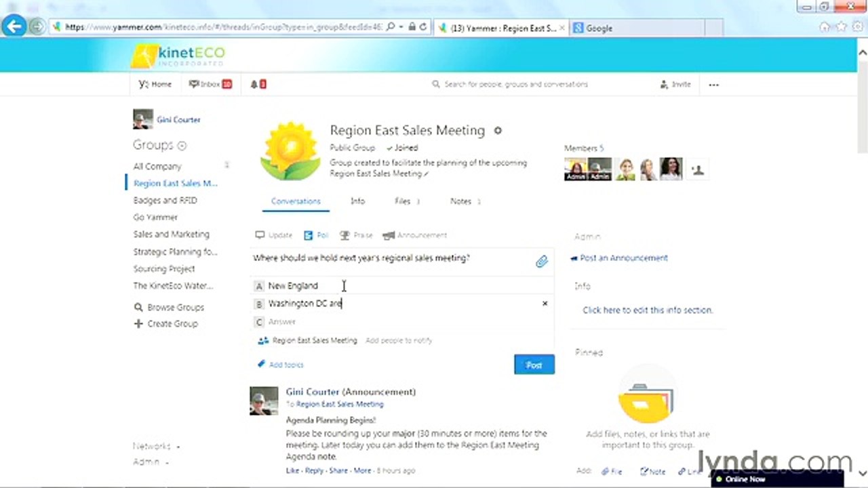Like the Agenda Planning announcement
Viewport: 868px width, 488px height.
tap(292, 470)
